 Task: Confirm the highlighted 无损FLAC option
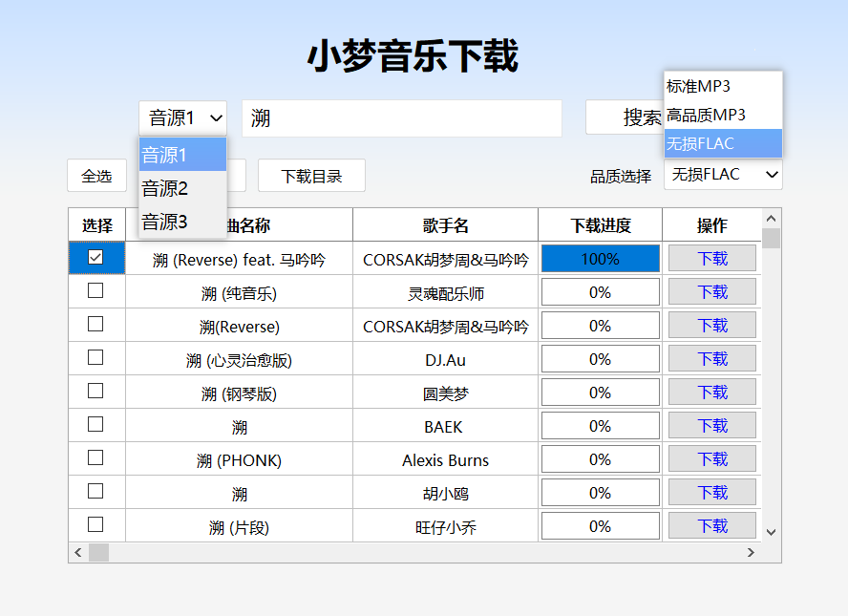[704, 143]
